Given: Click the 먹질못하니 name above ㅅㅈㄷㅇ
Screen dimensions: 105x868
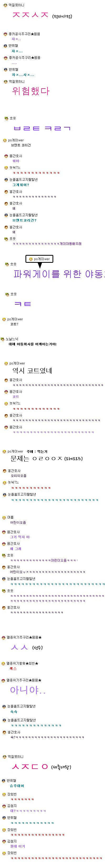Looking at the screenshot, I should [x=15, y=757].
